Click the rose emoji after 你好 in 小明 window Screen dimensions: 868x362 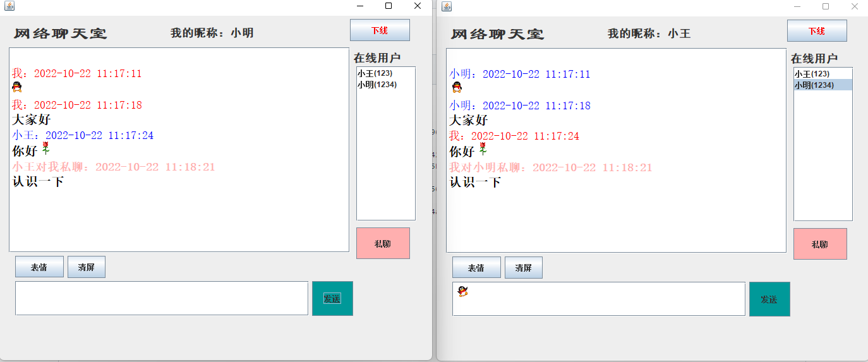tap(45, 149)
